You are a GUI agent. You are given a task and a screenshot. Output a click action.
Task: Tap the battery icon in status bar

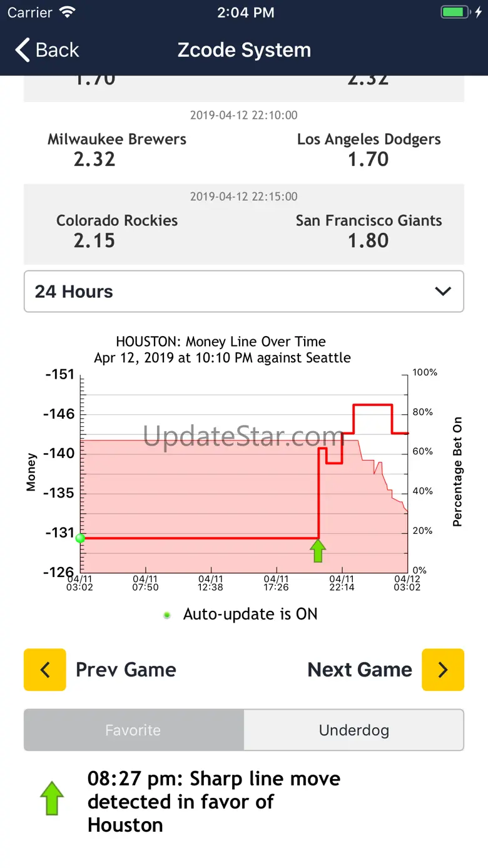(x=456, y=13)
